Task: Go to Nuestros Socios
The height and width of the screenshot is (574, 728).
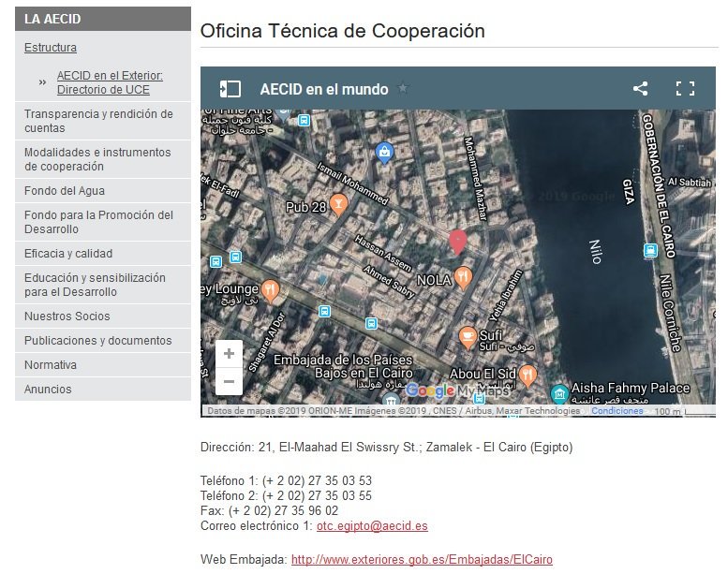Action: click(103, 316)
